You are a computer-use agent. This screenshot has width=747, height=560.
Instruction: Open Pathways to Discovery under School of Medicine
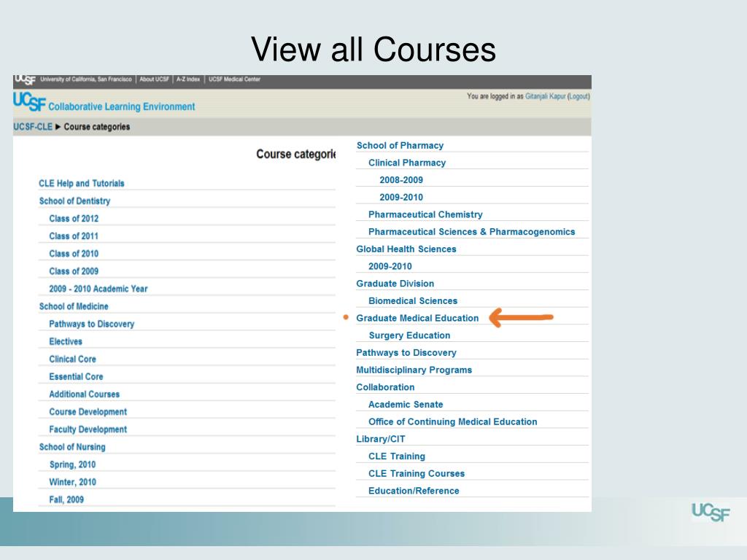pos(91,324)
